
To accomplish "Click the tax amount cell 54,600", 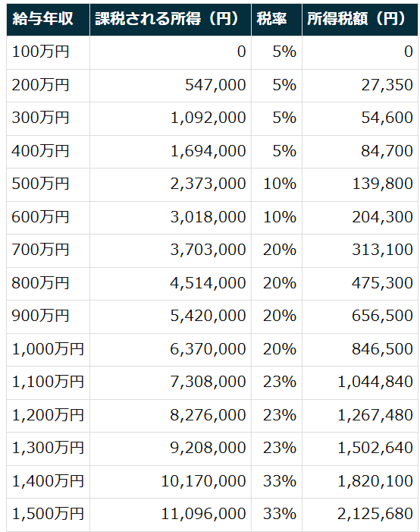I will pyautogui.click(x=359, y=118).
